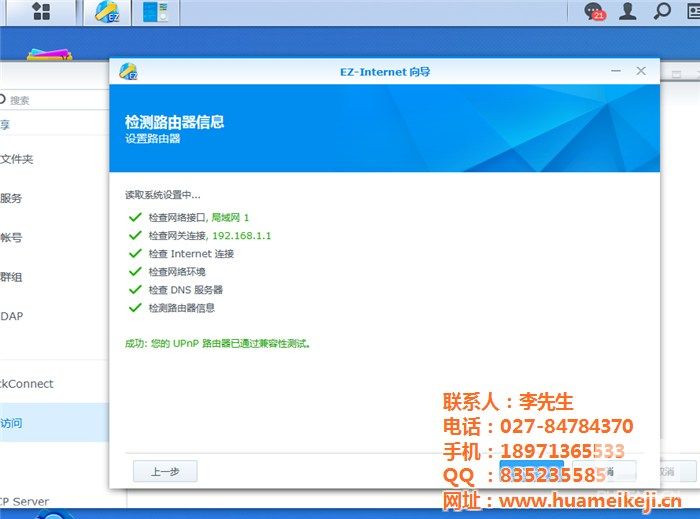Open notifications chat bubble with badge
The width and height of the screenshot is (700, 519).
pos(594,12)
